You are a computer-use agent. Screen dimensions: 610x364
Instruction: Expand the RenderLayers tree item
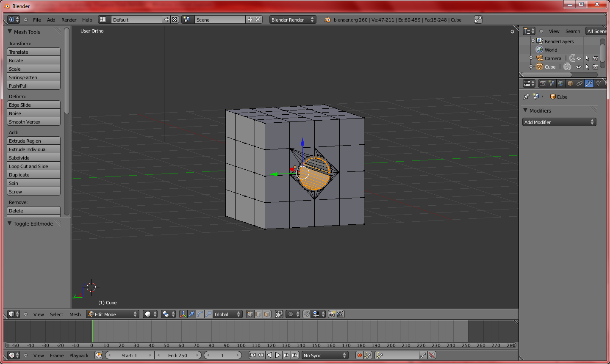tap(533, 41)
